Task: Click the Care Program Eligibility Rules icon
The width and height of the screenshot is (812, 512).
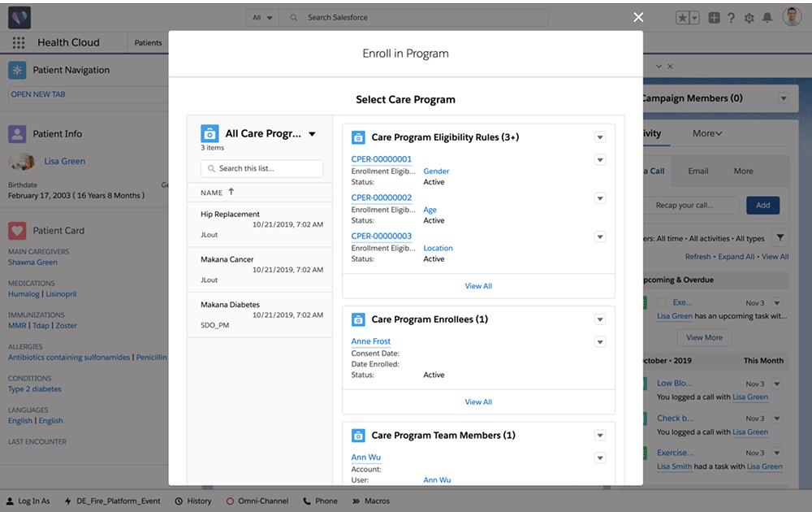Action: click(358, 137)
